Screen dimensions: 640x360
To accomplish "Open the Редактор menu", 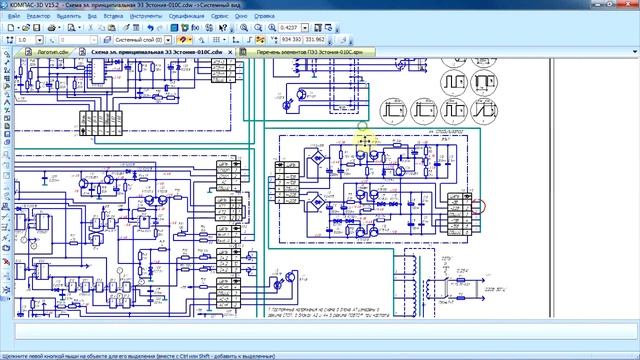I will pos(38,16).
